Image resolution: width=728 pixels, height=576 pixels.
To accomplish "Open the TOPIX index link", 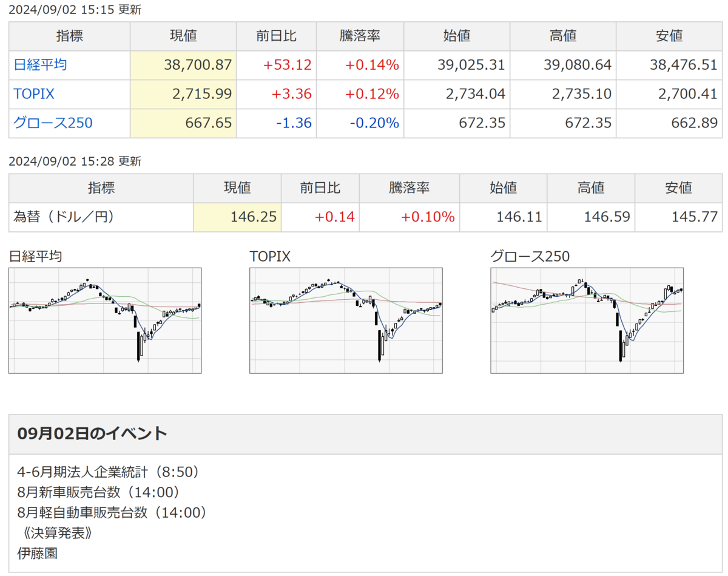I will pos(34,94).
